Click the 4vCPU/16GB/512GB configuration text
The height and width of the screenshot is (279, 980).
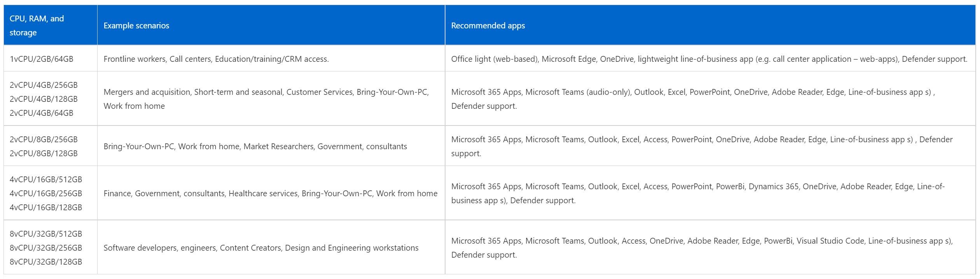point(46,179)
